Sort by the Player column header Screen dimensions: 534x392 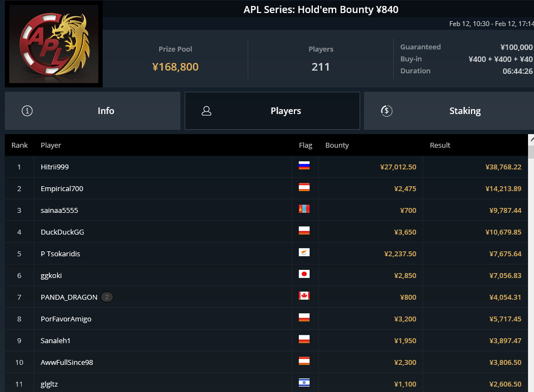coord(51,146)
